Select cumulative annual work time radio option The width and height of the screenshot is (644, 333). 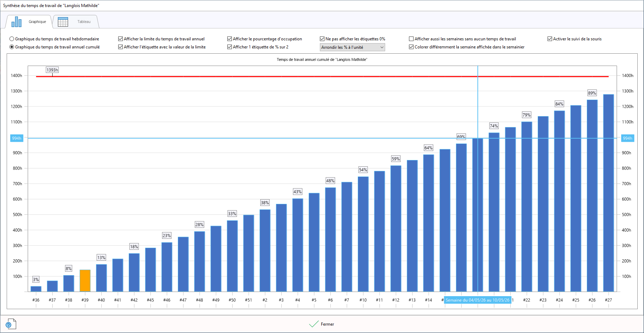(x=12, y=47)
